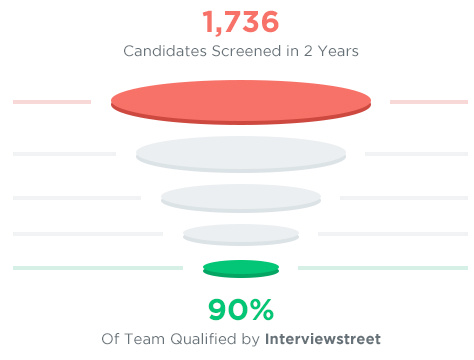
Task: Click the bold Interviewstreet word
Action: pos(323,339)
